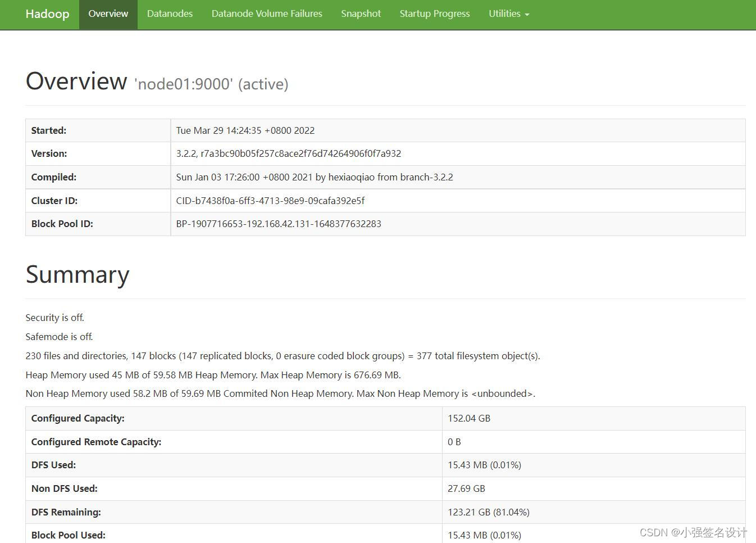Click the 'Compiled:' row label

54,177
